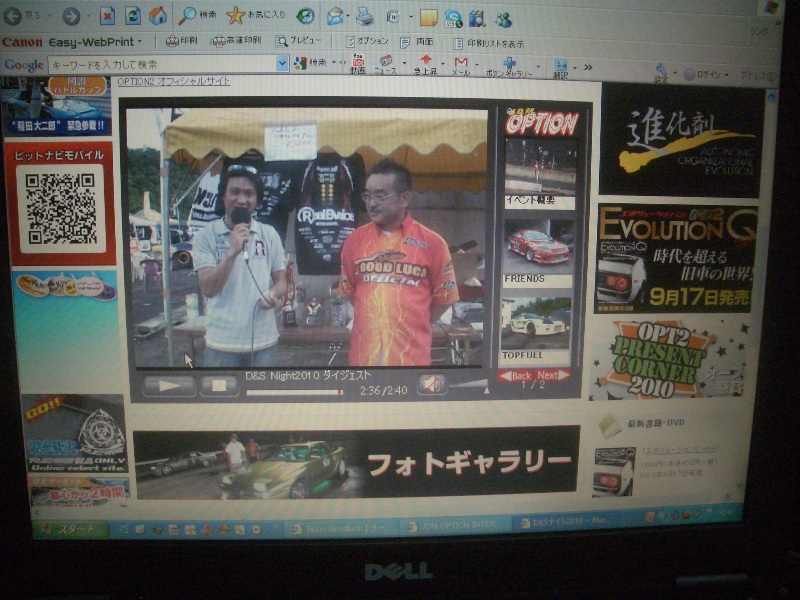The image size is (800, 600).
Task: Click the ログイン login button
Action: click(x=703, y=74)
